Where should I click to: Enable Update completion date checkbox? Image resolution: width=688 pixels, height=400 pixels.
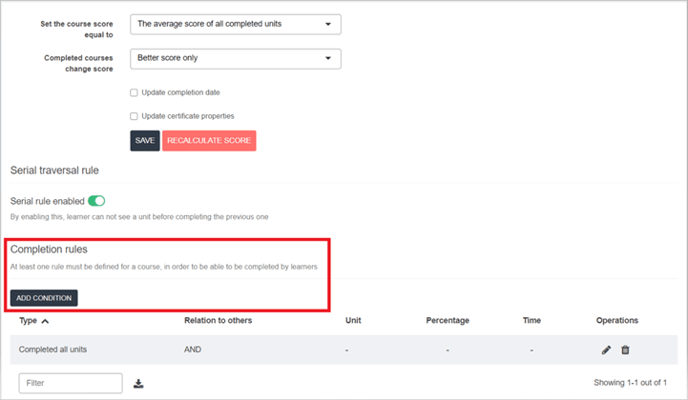click(x=134, y=93)
